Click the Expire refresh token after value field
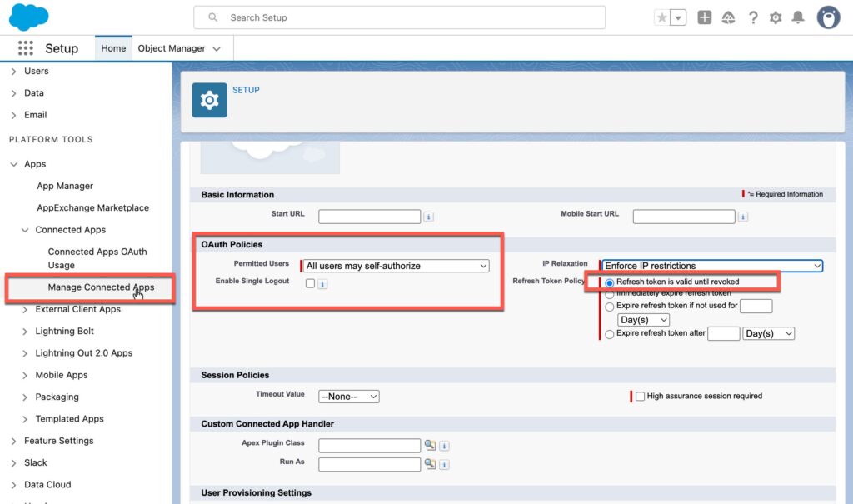The width and height of the screenshot is (853, 504). coord(724,333)
